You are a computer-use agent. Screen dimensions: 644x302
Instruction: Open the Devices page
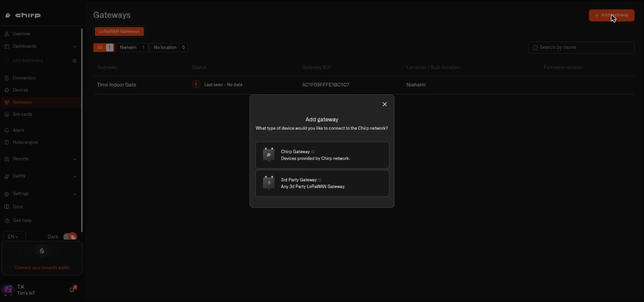click(x=20, y=90)
